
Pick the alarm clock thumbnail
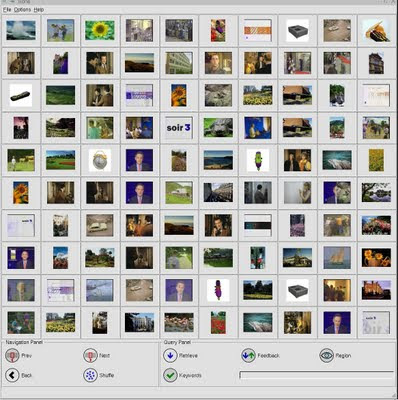tap(100, 160)
